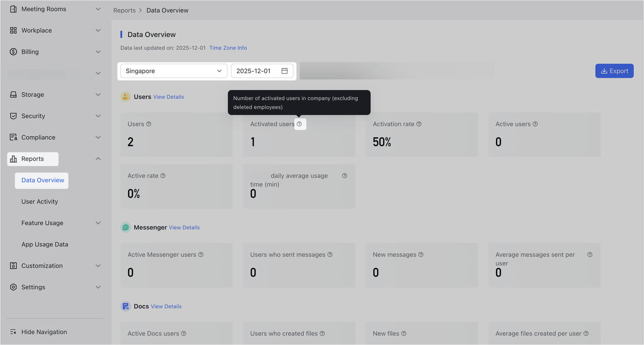Click Hide Navigation at sidebar bottom

click(x=44, y=332)
